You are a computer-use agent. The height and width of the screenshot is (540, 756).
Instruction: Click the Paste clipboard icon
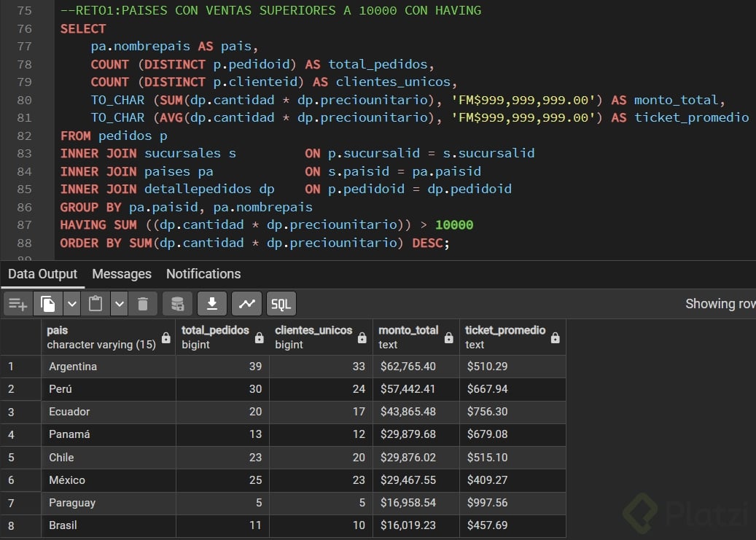pos(96,304)
